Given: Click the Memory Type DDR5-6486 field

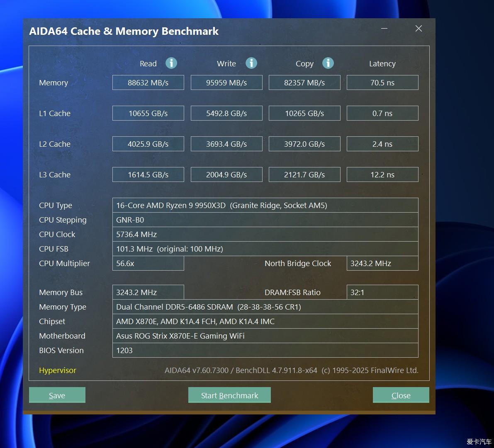Looking at the screenshot, I should pos(265,307).
